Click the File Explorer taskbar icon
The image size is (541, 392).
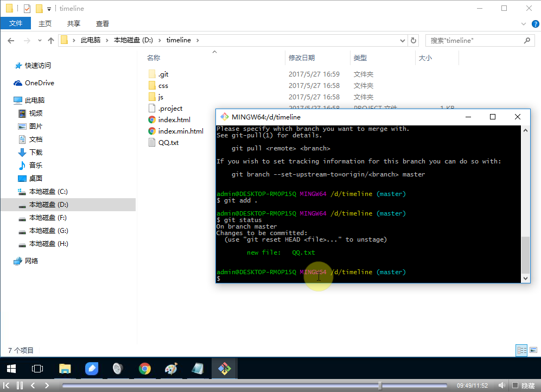pyautogui.click(x=65, y=369)
